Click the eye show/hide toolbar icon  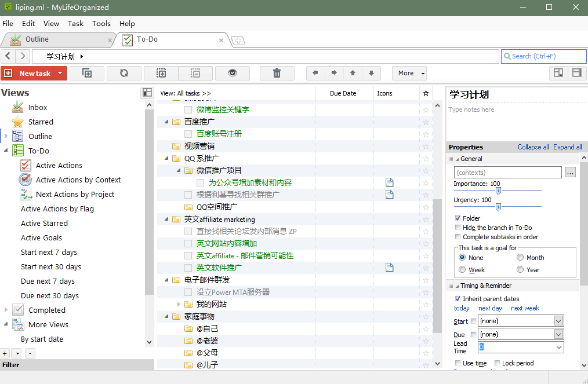click(233, 73)
